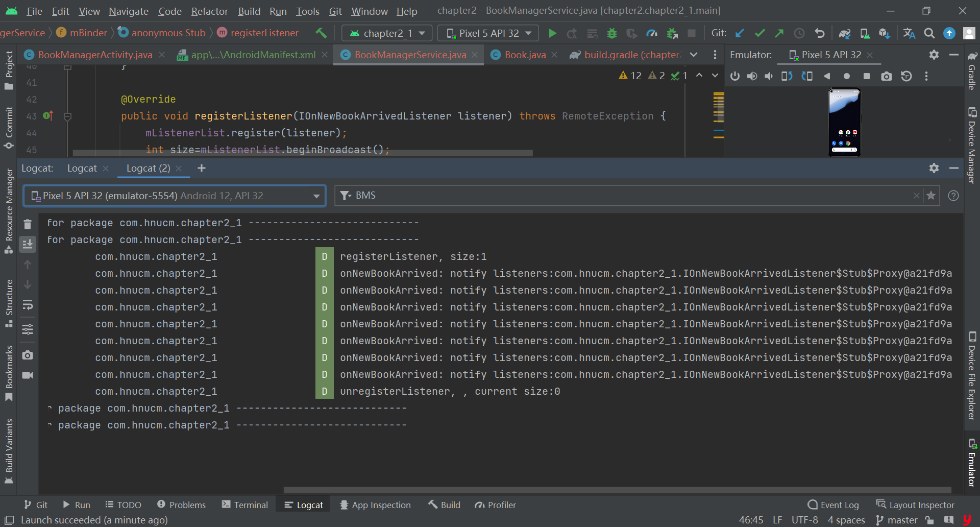
Task: Click the Make Project hammer icon
Action: (321, 33)
